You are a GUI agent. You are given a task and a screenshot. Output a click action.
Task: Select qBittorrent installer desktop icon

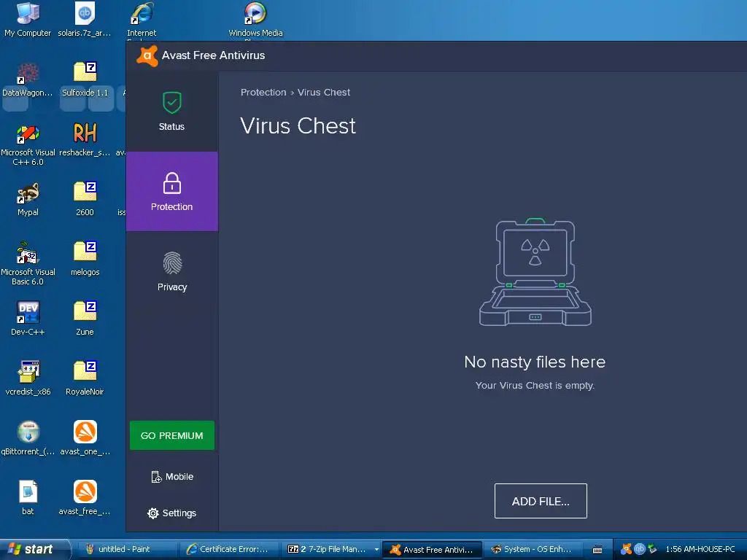point(28,438)
